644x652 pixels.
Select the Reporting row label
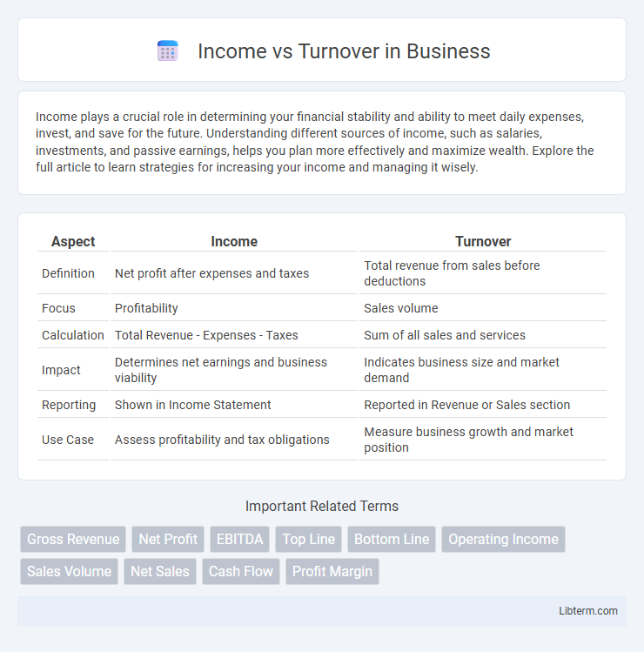click(69, 405)
